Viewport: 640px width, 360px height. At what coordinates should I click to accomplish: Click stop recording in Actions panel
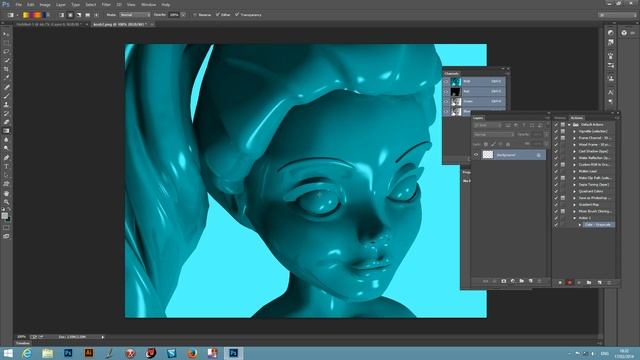[560, 282]
